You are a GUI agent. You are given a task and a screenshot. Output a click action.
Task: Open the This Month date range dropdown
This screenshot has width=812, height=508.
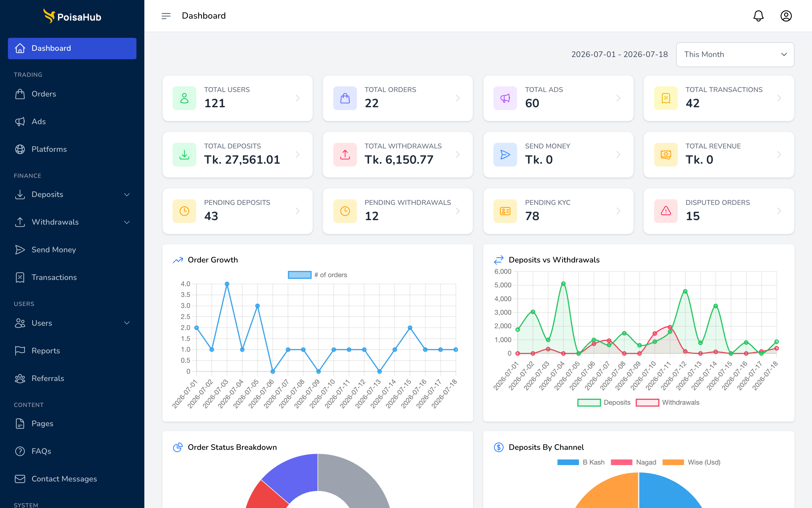[x=735, y=54]
